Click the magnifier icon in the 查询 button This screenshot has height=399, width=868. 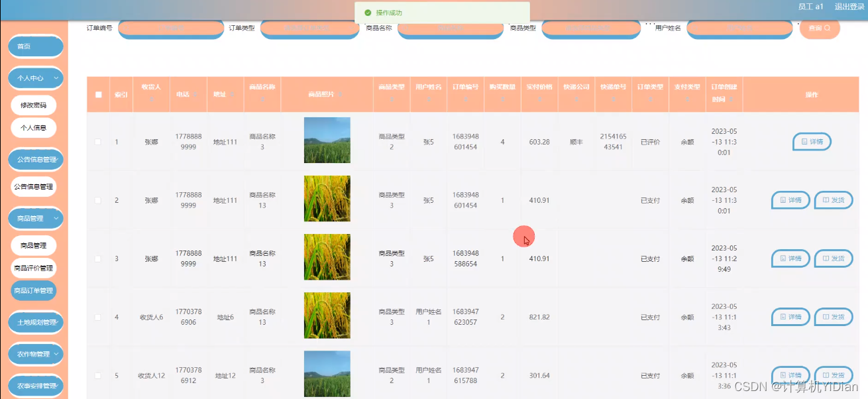[827, 28]
